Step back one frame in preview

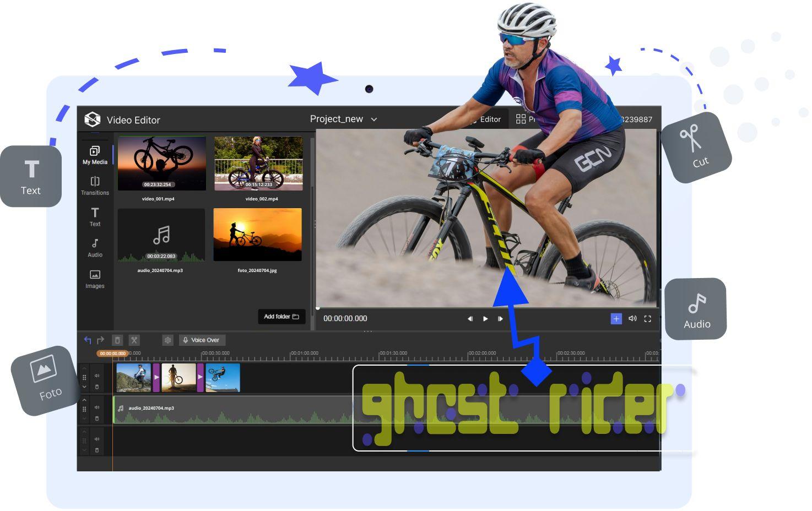(470, 319)
